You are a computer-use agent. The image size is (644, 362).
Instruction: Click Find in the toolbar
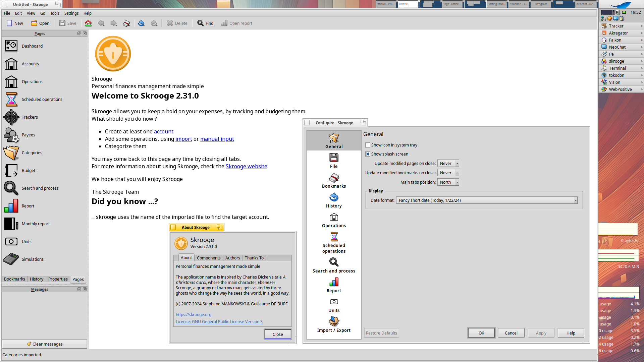(205, 23)
